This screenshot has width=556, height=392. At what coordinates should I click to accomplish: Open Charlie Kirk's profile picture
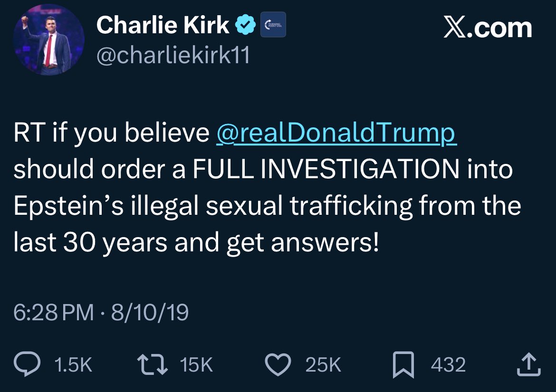click(x=48, y=40)
